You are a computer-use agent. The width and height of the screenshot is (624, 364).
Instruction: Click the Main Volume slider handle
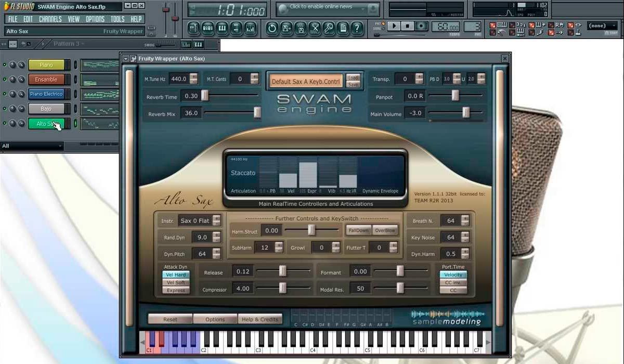point(466,112)
